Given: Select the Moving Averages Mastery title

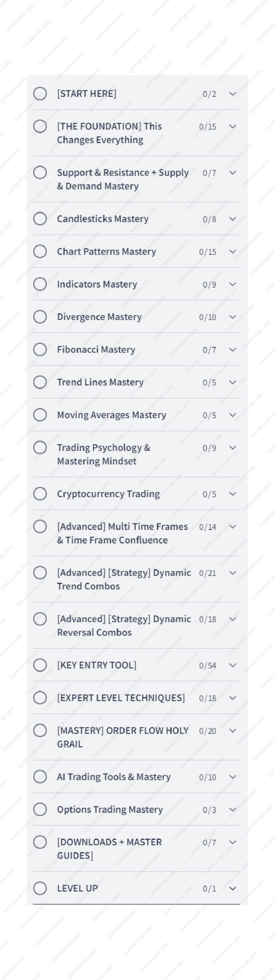Looking at the screenshot, I should click(x=111, y=415).
